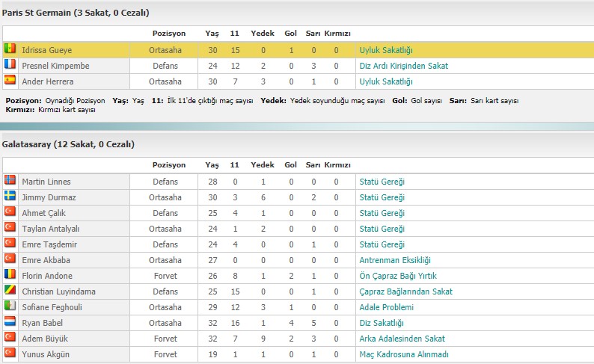The width and height of the screenshot is (594, 364).
Task: Select player name Emre Akbaba
Action: (x=46, y=260)
